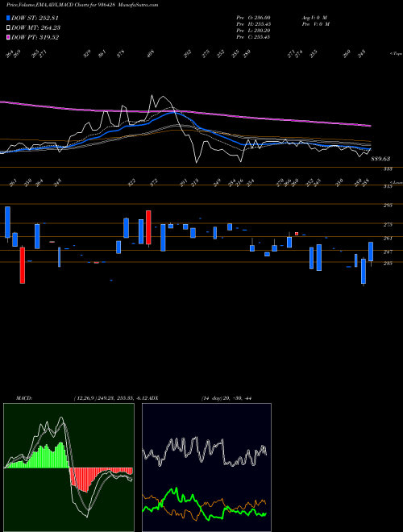Viewport: 403px width, 532px height.
Task: Click the small red candle near level 261
Action: pos(297,234)
